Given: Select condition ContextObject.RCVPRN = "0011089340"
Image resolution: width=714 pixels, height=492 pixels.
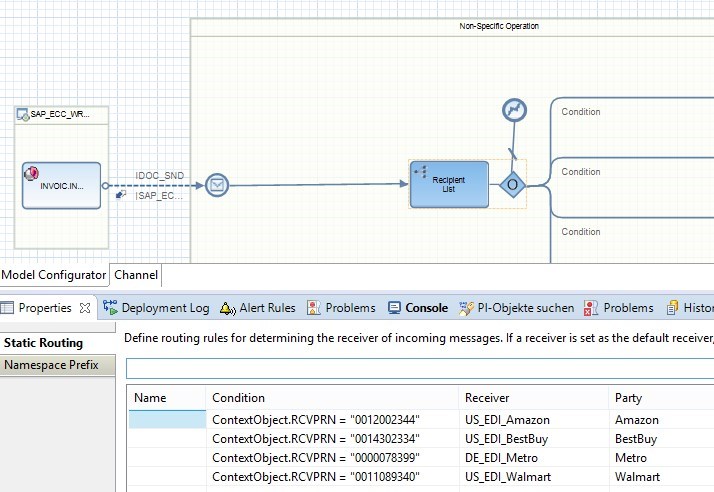Looking at the screenshot, I should tap(316, 477).
